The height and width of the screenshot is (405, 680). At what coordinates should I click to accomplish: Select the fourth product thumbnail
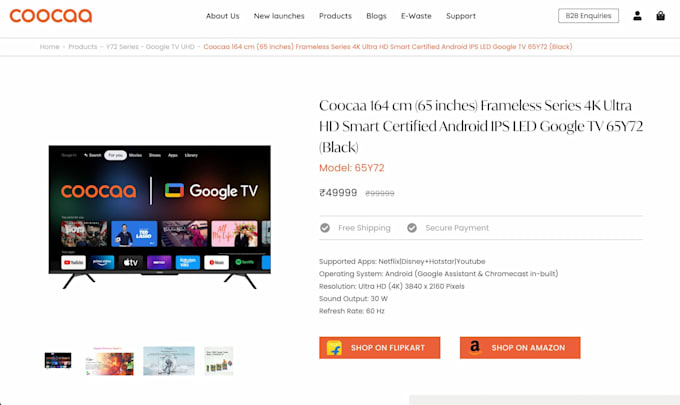tap(219, 361)
